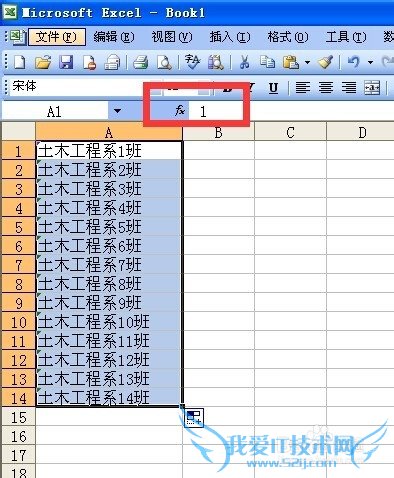Open the 文件(F) menu
This screenshot has height=478, width=394.
pos(57,37)
